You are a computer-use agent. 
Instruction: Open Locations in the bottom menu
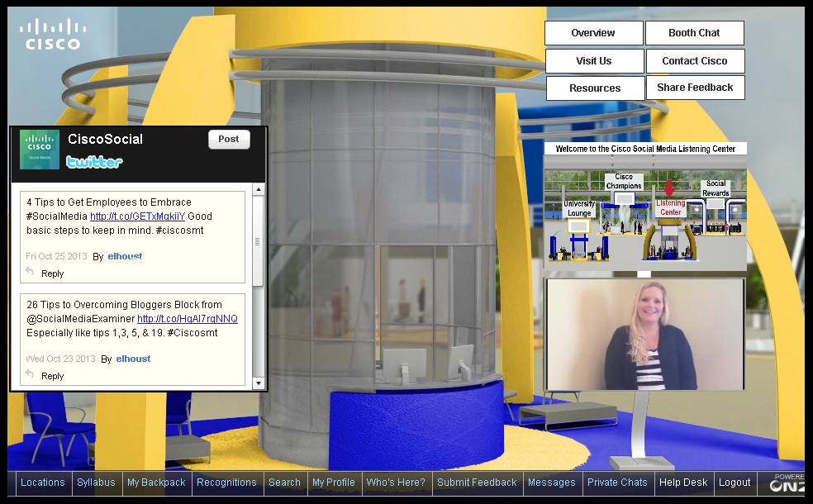(x=42, y=483)
